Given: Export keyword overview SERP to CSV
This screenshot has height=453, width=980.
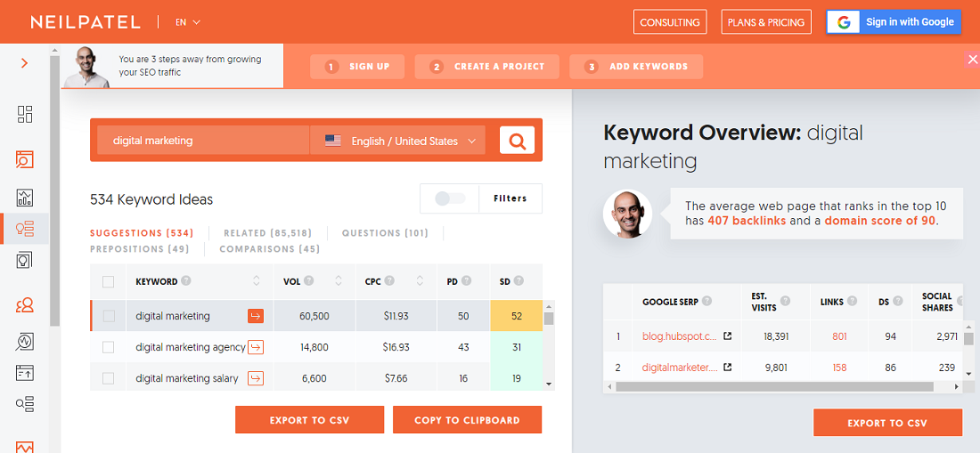Looking at the screenshot, I should 887,423.
